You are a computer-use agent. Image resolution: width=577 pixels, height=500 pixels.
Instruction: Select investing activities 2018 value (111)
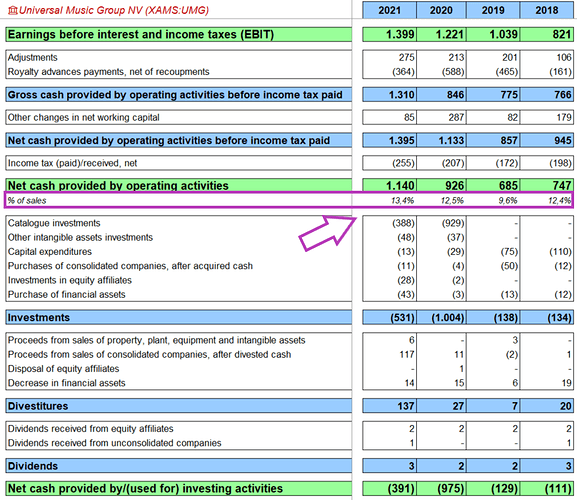(558, 489)
